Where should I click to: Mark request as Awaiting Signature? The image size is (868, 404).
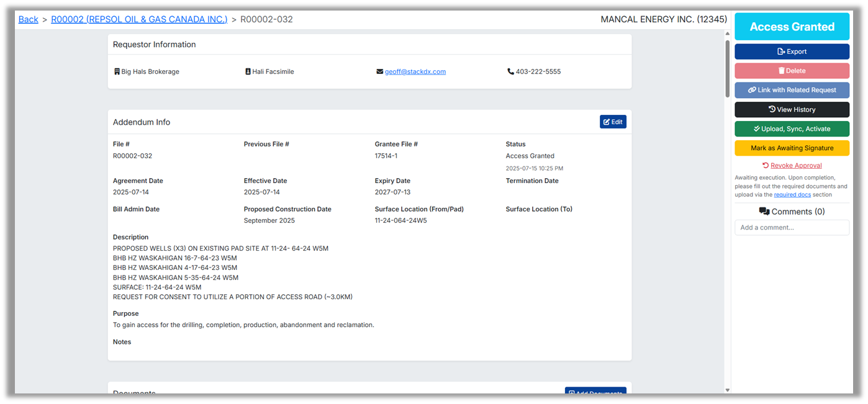(x=792, y=148)
